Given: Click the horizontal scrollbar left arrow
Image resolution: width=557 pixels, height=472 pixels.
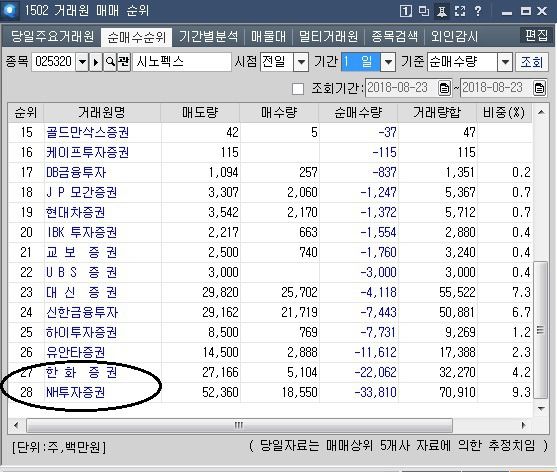Looking at the screenshot, I should pos(16,425).
